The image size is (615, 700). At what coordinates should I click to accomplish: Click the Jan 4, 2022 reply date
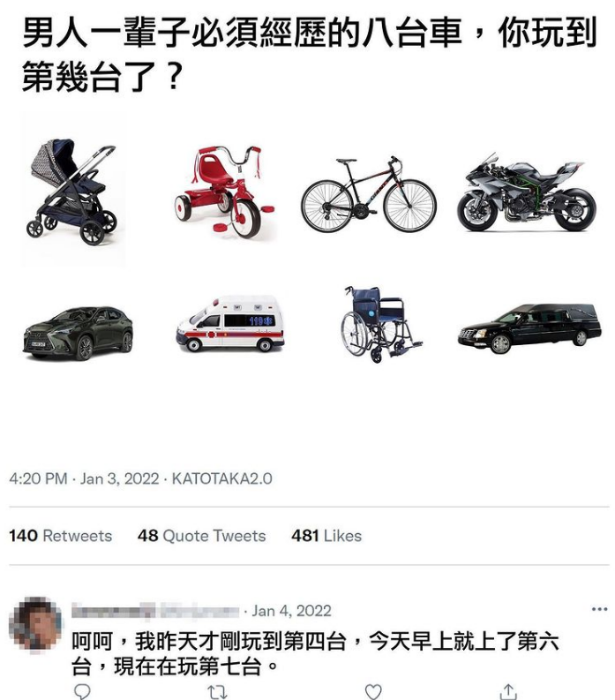click(x=291, y=611)
